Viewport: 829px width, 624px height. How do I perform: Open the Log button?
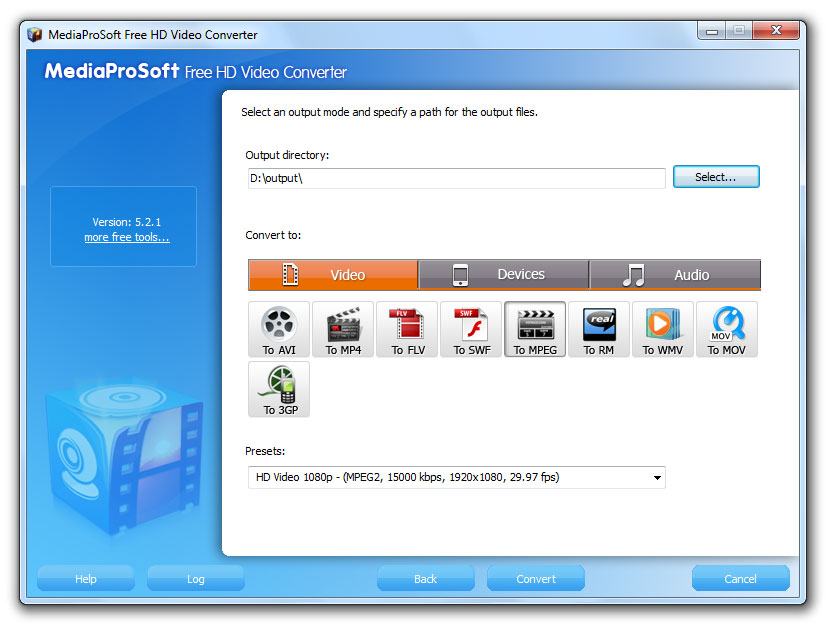pyautogui.click(x=196, y=579)
